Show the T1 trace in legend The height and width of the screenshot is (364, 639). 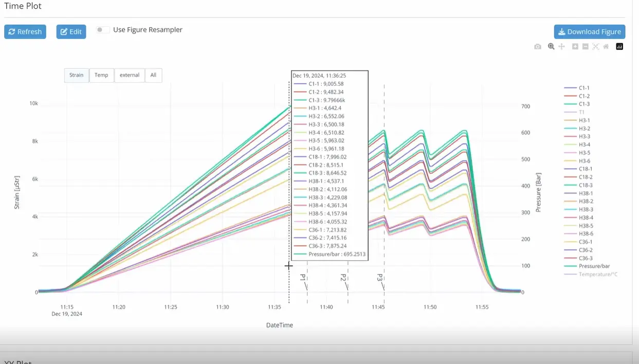[x=581, y=112]
